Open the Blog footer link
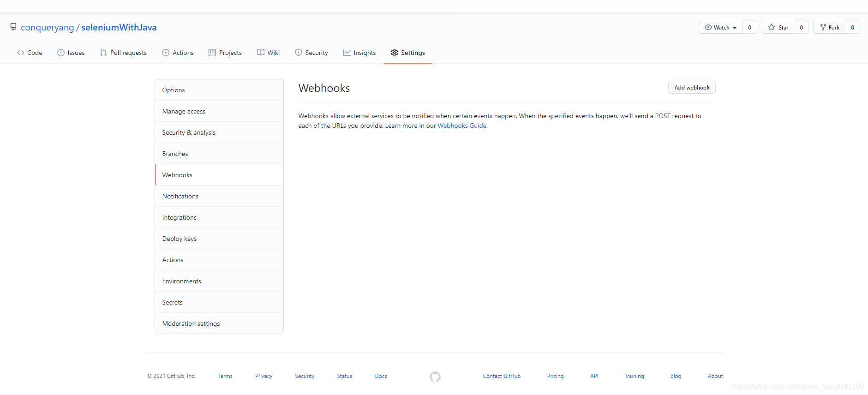The height and width of the screenshot is (395, 868). point(676,376)
